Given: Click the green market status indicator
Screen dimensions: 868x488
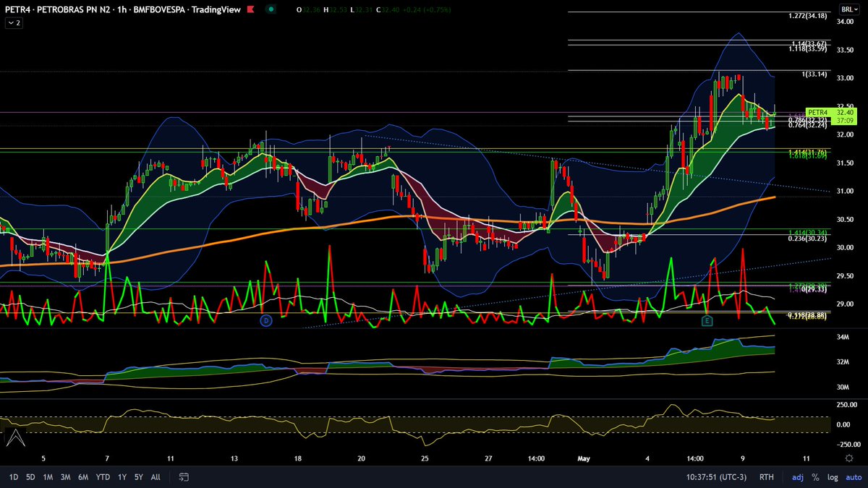Looking at the screenshot, I should click(x=270, y=9).
